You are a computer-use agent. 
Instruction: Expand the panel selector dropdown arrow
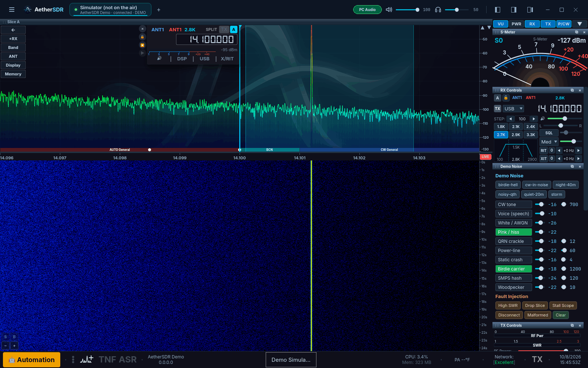pos(580,24)
